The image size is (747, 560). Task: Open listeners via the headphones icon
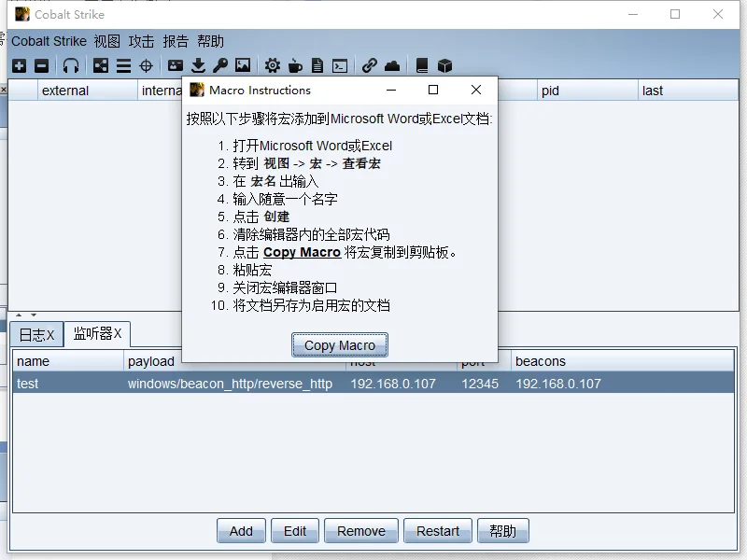(71, 65)
